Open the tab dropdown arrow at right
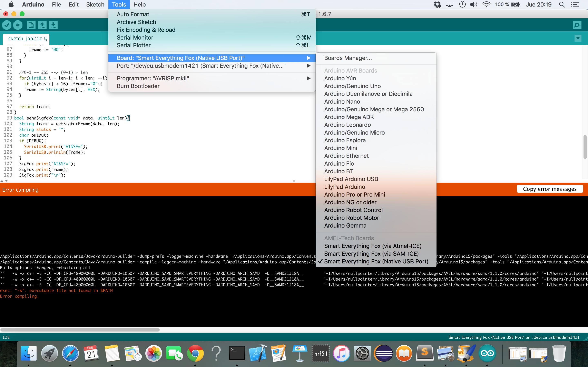Image resolution: width=588 pixels, height=367 pixels. tap(578, 38)
